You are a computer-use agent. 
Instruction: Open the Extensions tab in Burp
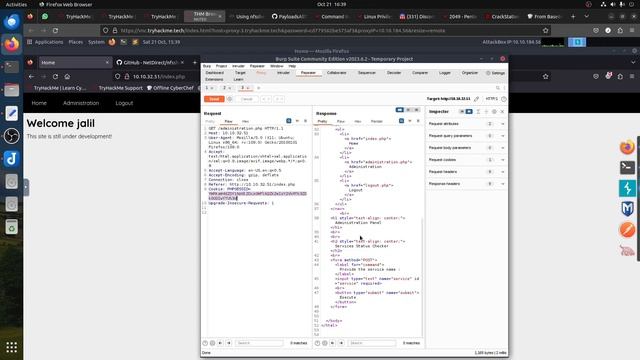[214, 80]
